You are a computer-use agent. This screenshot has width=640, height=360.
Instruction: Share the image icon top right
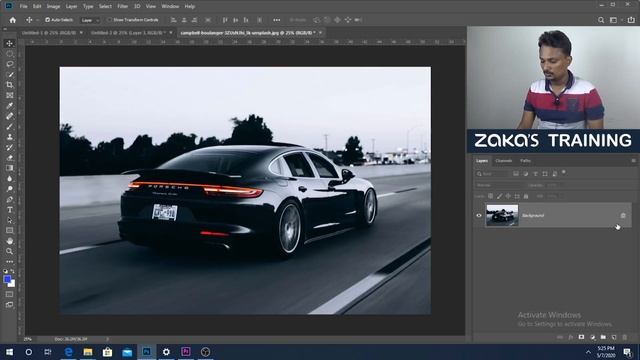[631, 20]
